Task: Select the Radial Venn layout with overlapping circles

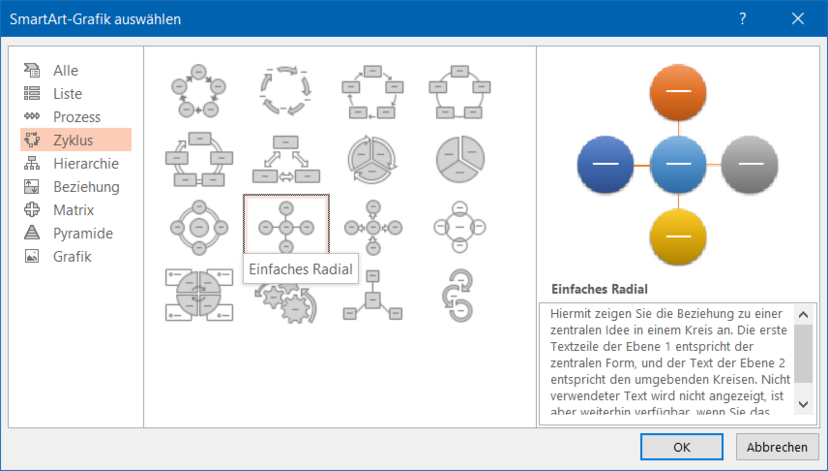Action: (x=460, y=228)
